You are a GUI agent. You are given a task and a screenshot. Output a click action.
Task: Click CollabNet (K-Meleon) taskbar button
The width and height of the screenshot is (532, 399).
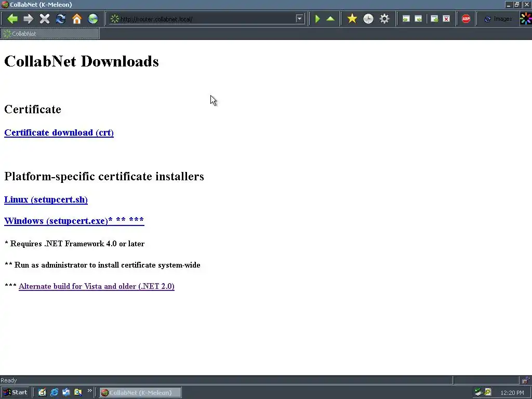pos(140,393)
